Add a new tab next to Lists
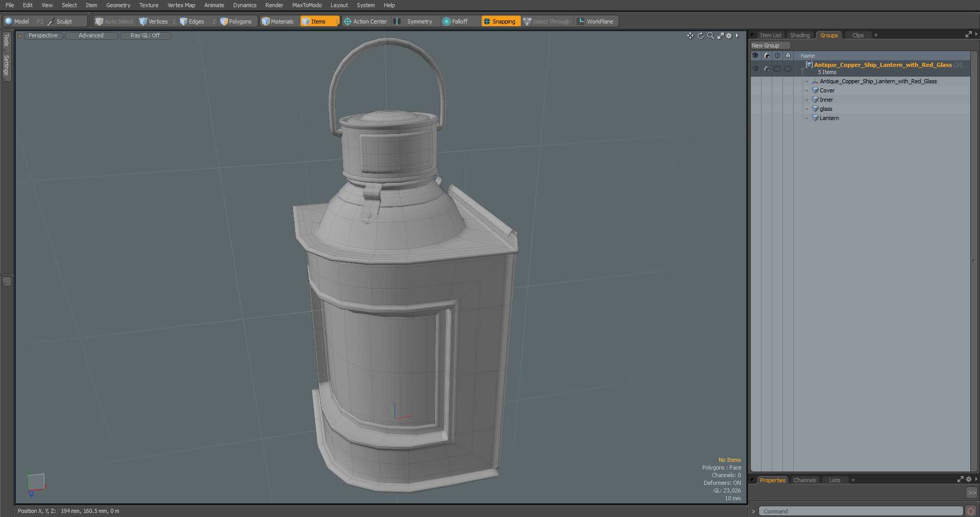Image resolution: width=980 pixels, height=517 pixels. (x=853, y=480)
